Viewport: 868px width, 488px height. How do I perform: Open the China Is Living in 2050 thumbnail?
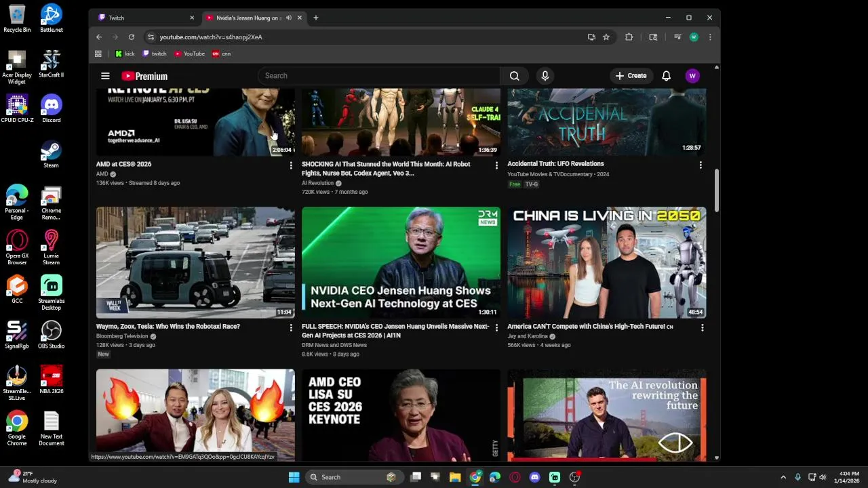pyautogui.click(x=607, y=263)
